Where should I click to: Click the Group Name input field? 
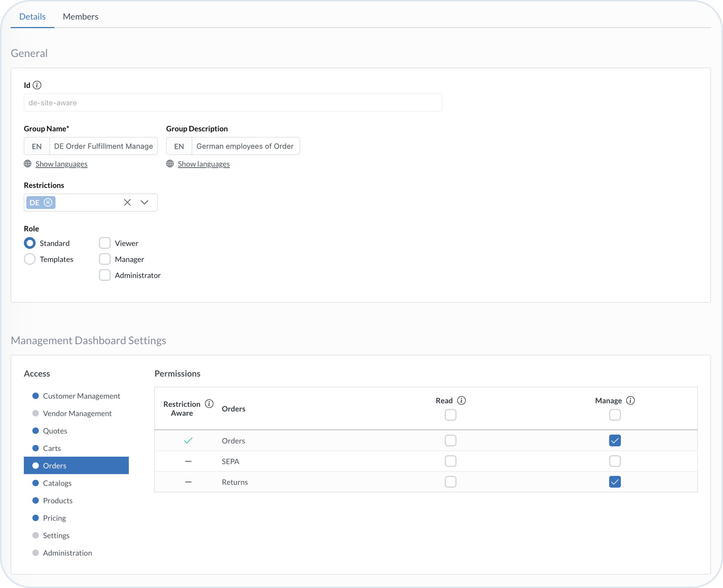[104, 146]
